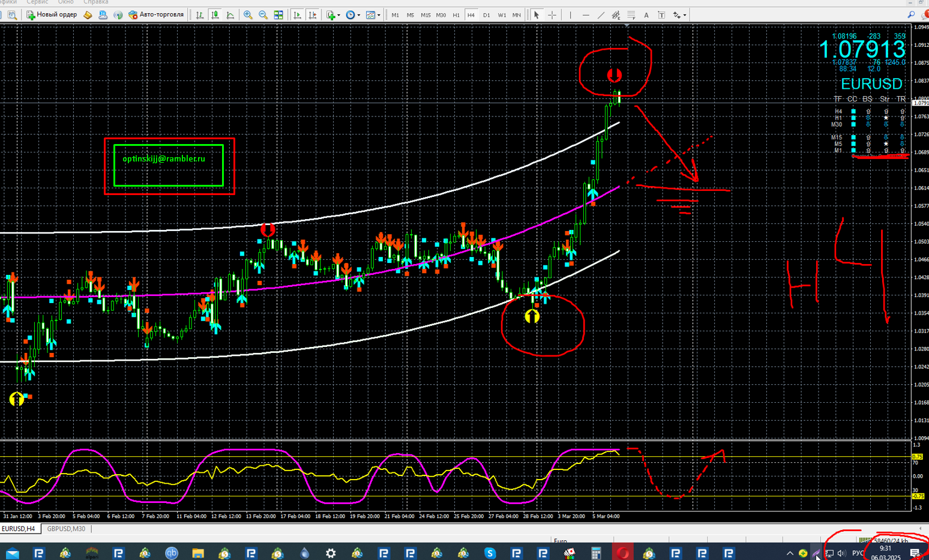The image size is (929, 560).
Task: Toggle the Авто-торговля button
Action: tap(156, 15)
